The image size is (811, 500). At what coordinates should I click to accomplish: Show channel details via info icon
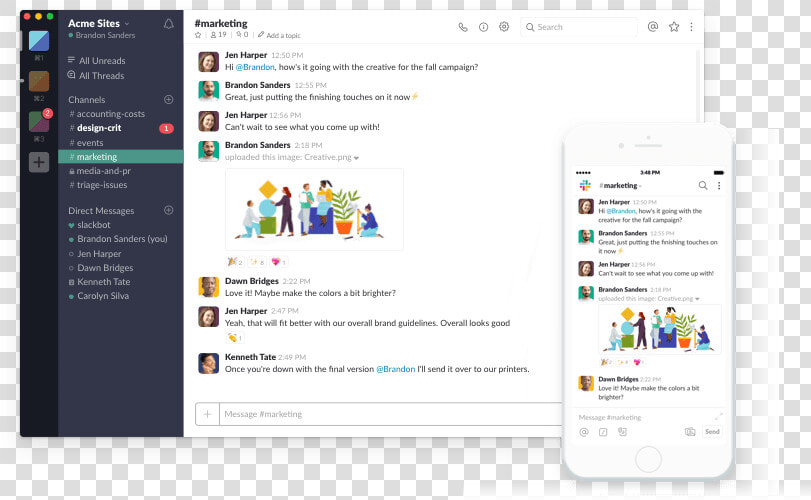point(484,27)
